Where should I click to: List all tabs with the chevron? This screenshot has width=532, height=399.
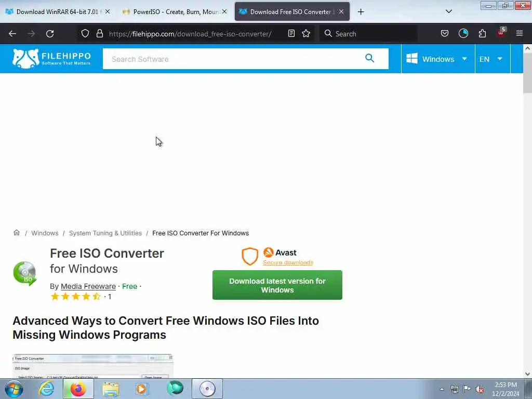pyautogui.click(x=448, y=11)
